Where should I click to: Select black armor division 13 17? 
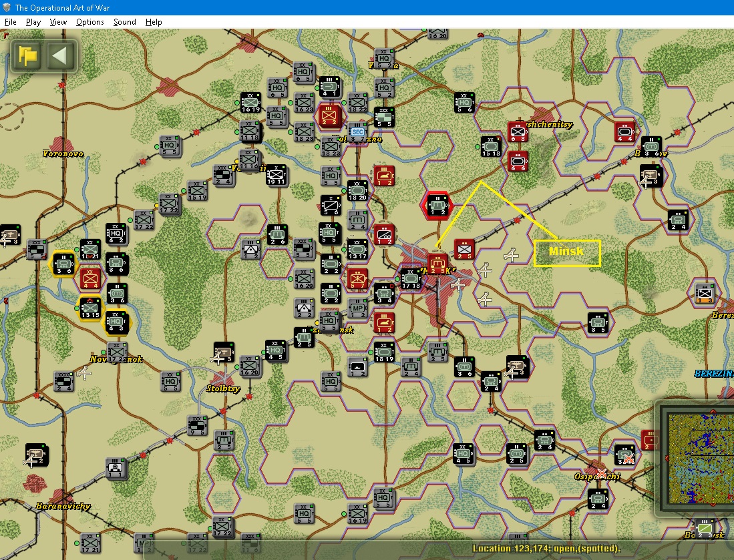coord(357,250)
